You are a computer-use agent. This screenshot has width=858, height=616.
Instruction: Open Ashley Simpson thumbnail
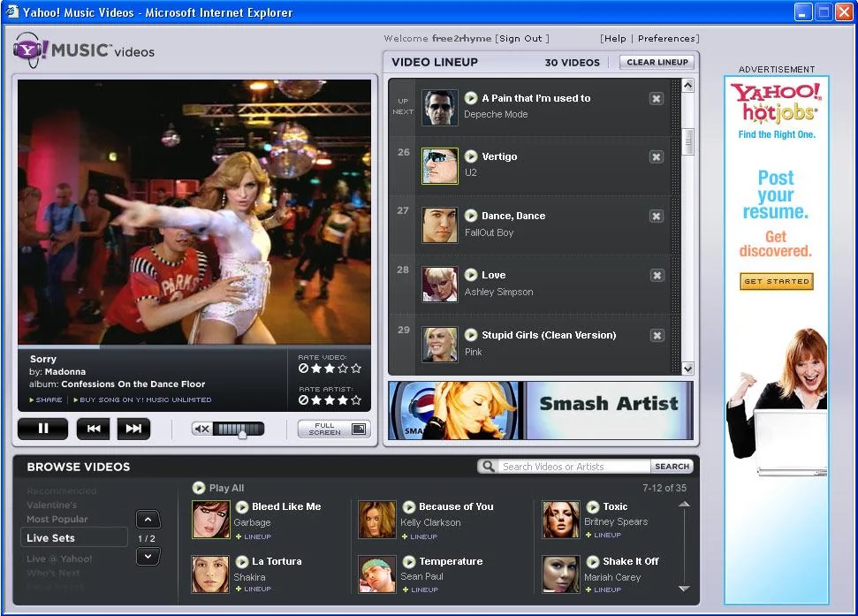pos(440,285)
